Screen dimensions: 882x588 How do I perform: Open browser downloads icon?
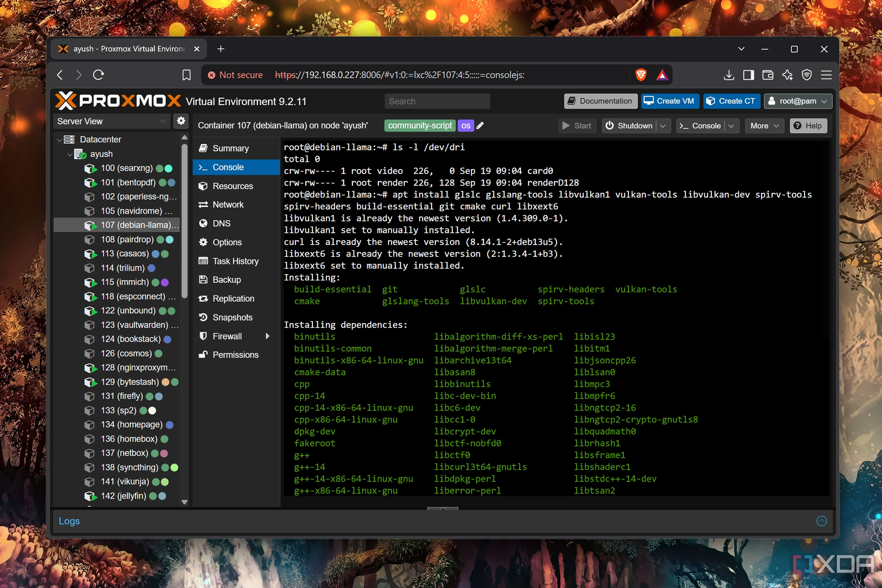click(x=729, y=75)
